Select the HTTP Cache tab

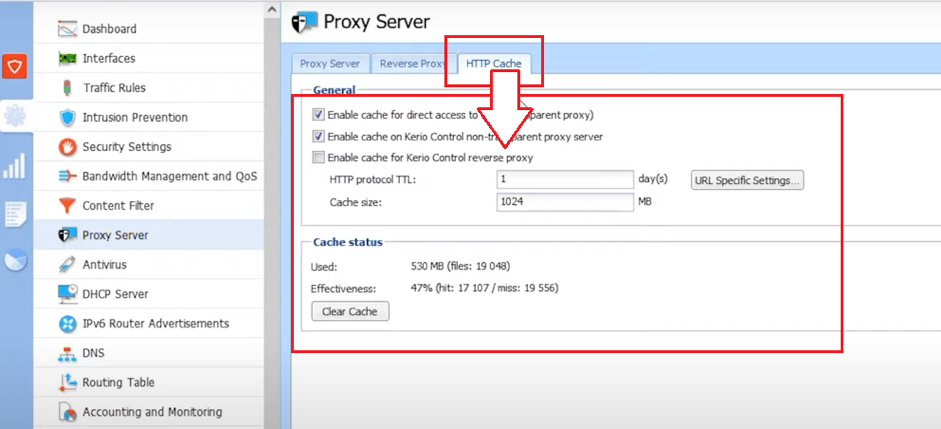click(494, 63)
